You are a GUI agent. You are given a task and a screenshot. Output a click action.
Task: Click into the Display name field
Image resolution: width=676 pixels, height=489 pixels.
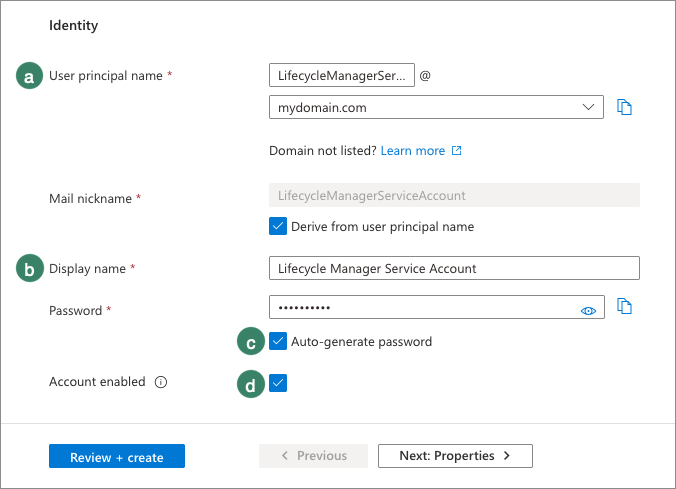tap(454, 268)
